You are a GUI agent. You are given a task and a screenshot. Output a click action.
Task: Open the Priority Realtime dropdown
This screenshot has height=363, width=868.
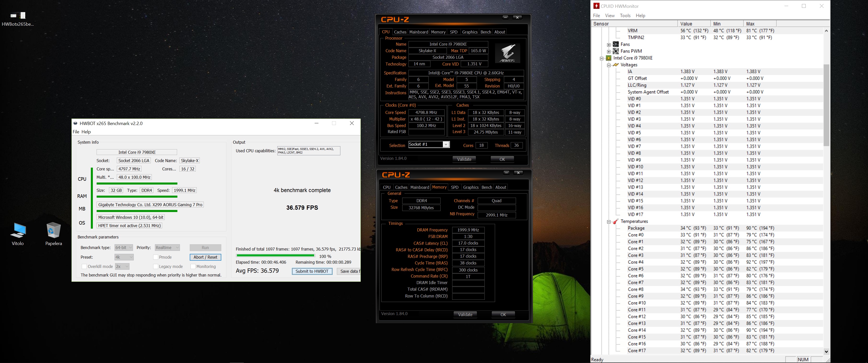pyautogui.click(x=167, y=248)
